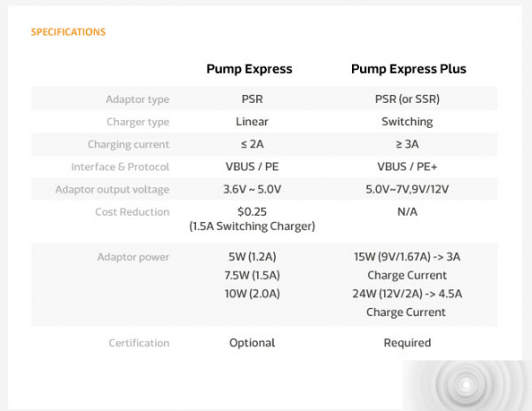Viewport: 532px width, 411px height.
Task: Click the Adaptor output voltage label
Action: click(x=112, y=189)
